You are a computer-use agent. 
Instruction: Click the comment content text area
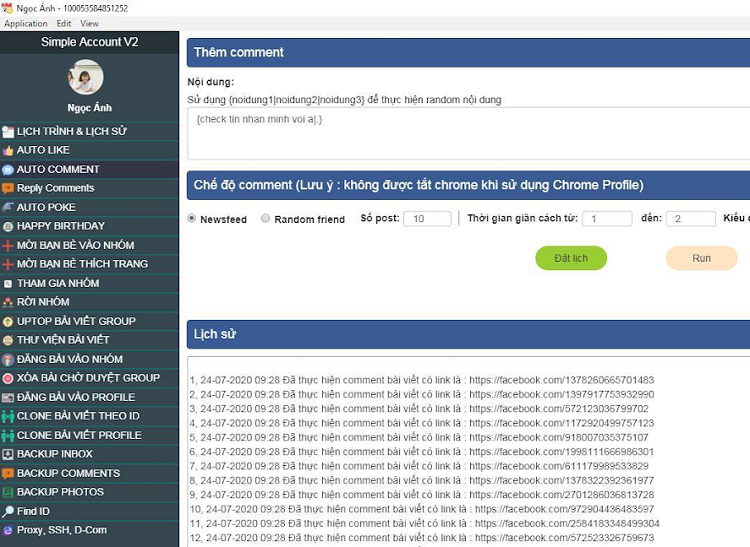coord(468,133)
